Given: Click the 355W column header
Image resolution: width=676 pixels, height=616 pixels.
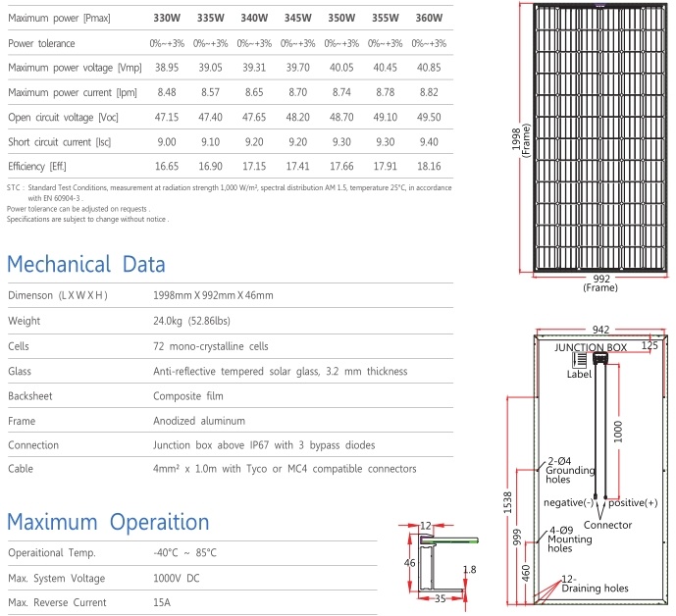Looking at the screenshot, I should tap(386, 18).
